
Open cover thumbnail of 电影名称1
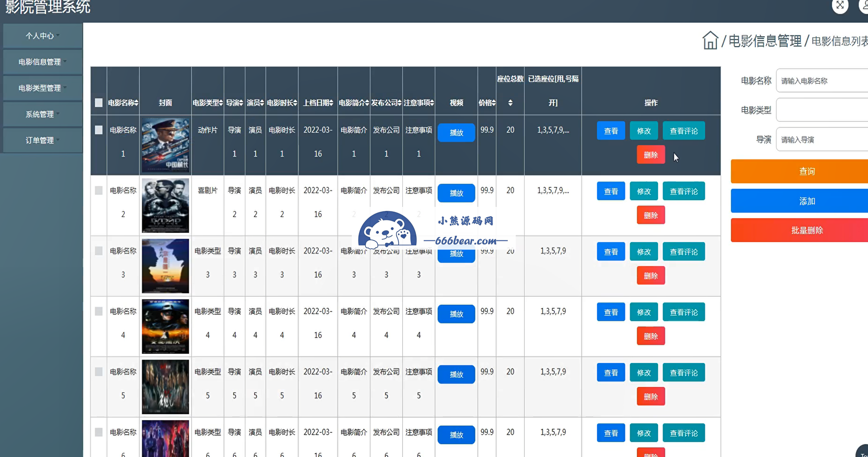point(165,145)
